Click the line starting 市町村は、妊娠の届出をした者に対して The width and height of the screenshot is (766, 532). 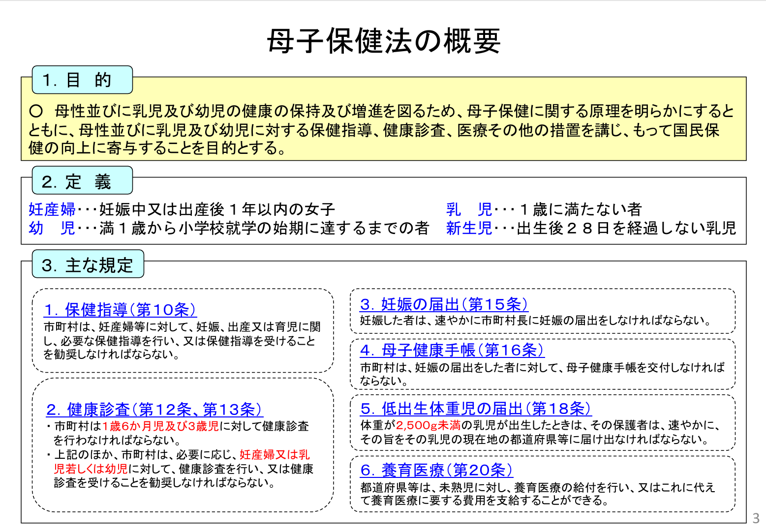pyautogui.click(x=543, y=367)
